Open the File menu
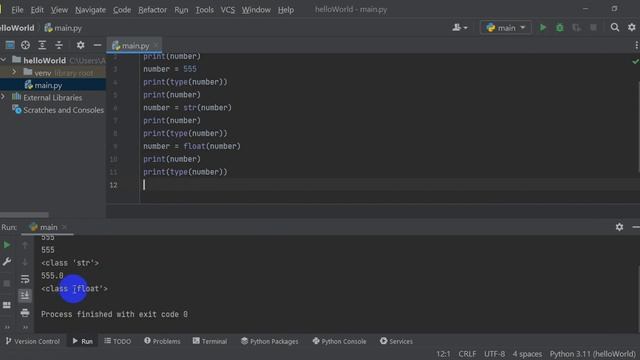 click(17, 9)
